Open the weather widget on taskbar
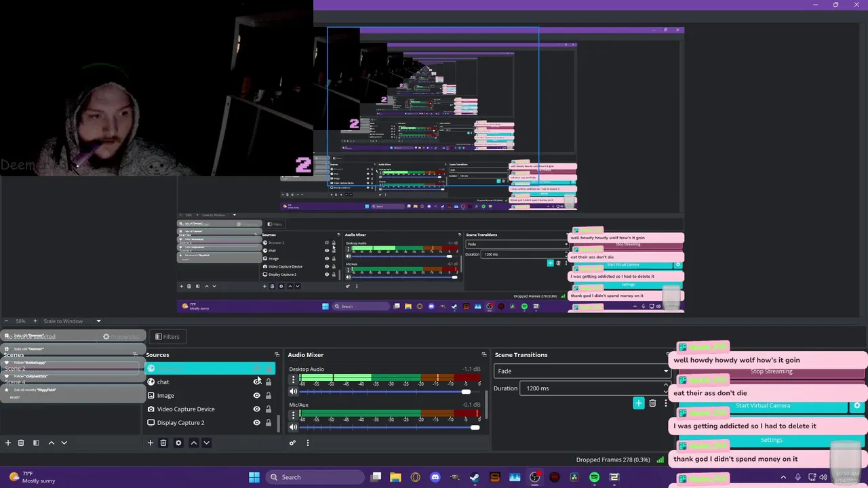 point(31,477)
